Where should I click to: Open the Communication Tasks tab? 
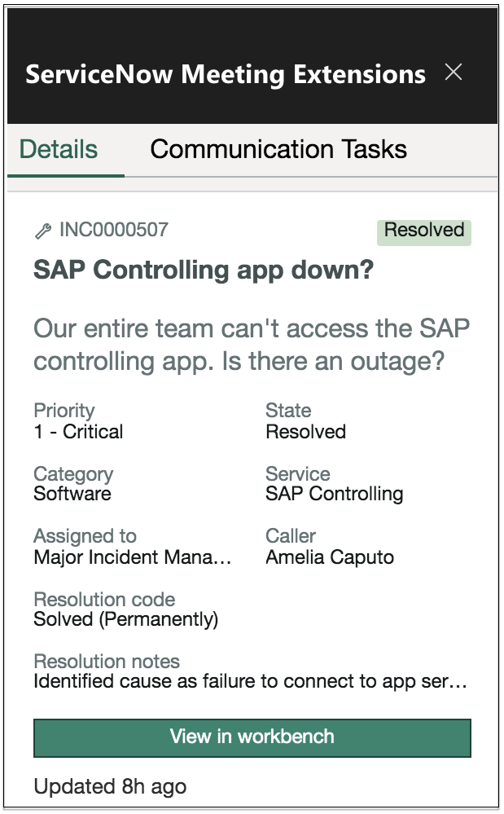coord(278,149)
